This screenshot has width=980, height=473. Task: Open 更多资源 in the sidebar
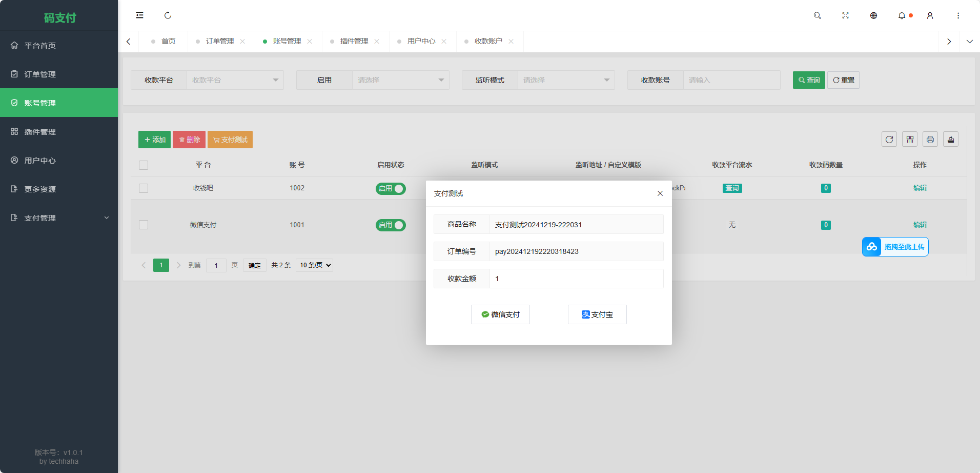[x=59, y=189]
